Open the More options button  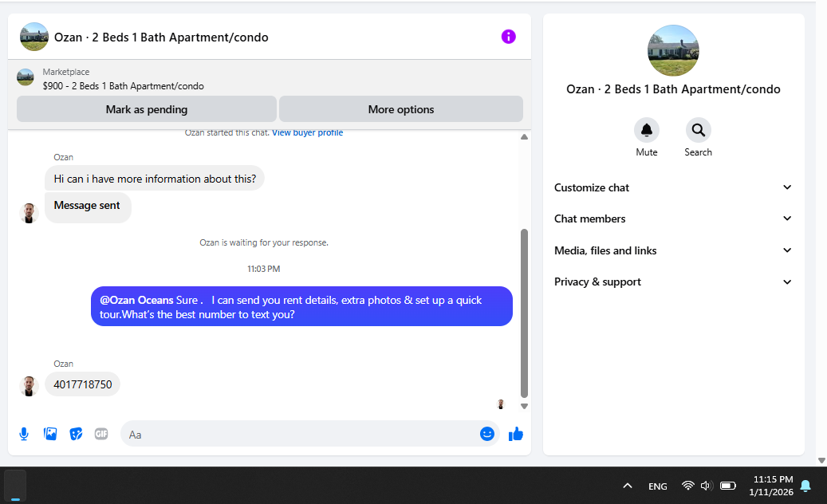click(401, 109)
